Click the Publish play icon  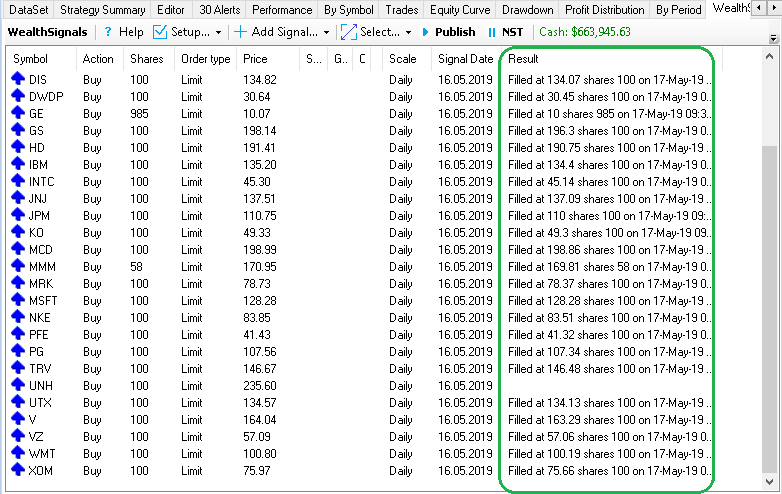point(426,32)
